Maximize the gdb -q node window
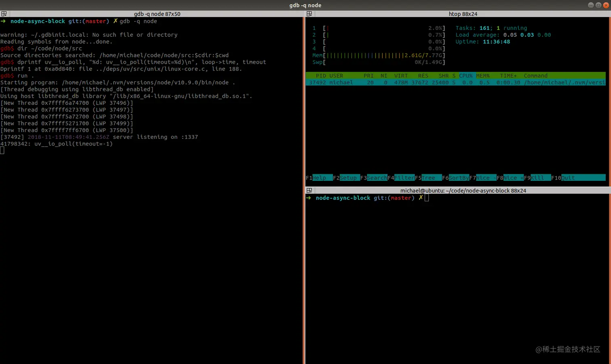The image size is (611, 364). tap(598, 5)
